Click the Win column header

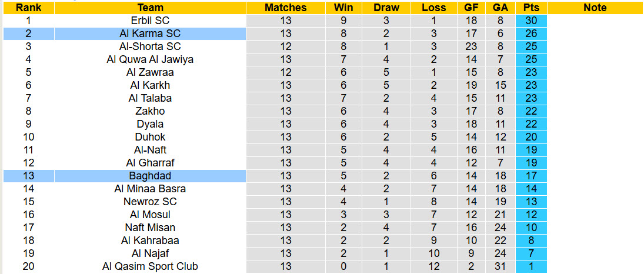pos(343,8)
